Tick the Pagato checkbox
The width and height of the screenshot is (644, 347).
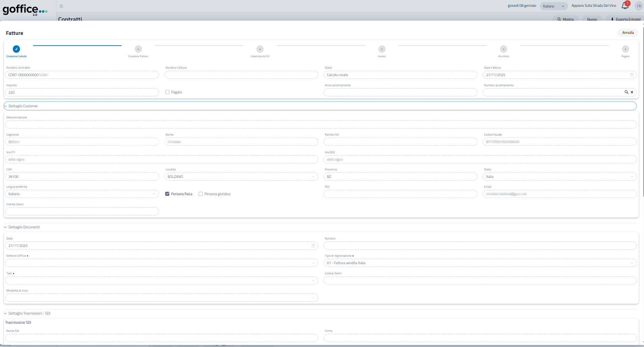[x=167, y=92]
